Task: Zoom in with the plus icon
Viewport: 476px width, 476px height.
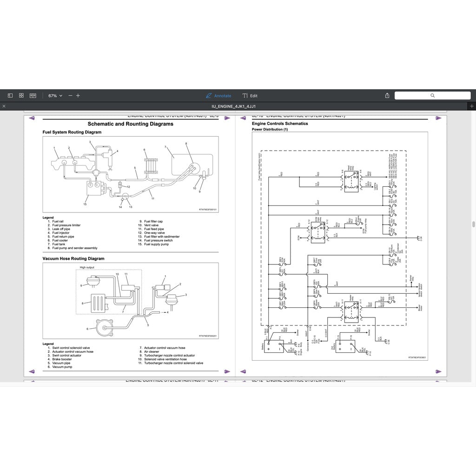Action: click(78, 95)
